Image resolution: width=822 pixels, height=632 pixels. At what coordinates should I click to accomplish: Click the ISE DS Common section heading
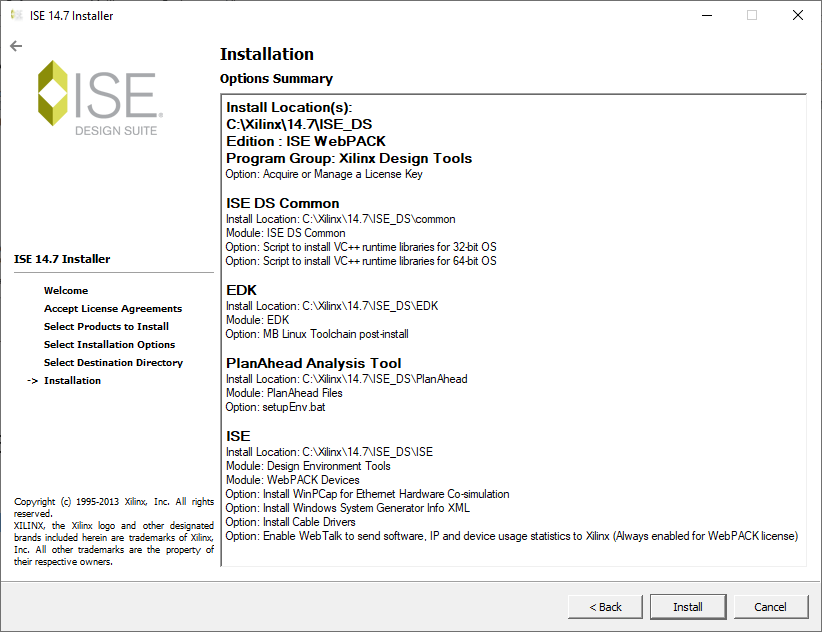282,203
